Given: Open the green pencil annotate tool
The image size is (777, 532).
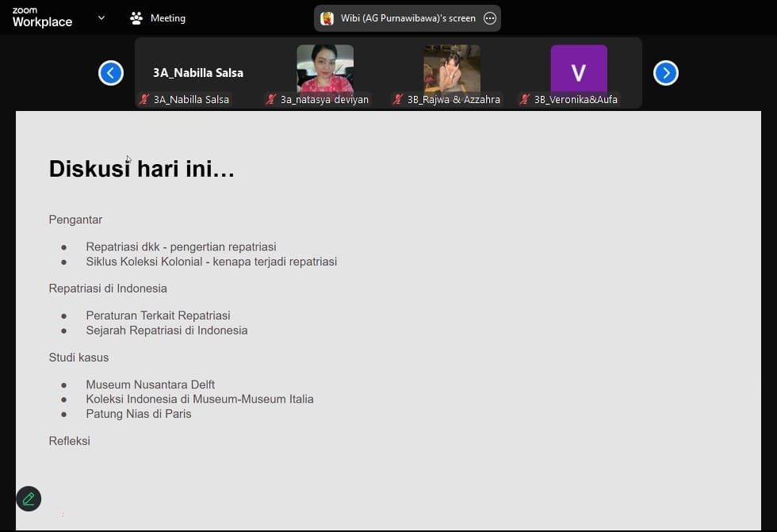Looking at the screenshot, I should coord(29,499).
